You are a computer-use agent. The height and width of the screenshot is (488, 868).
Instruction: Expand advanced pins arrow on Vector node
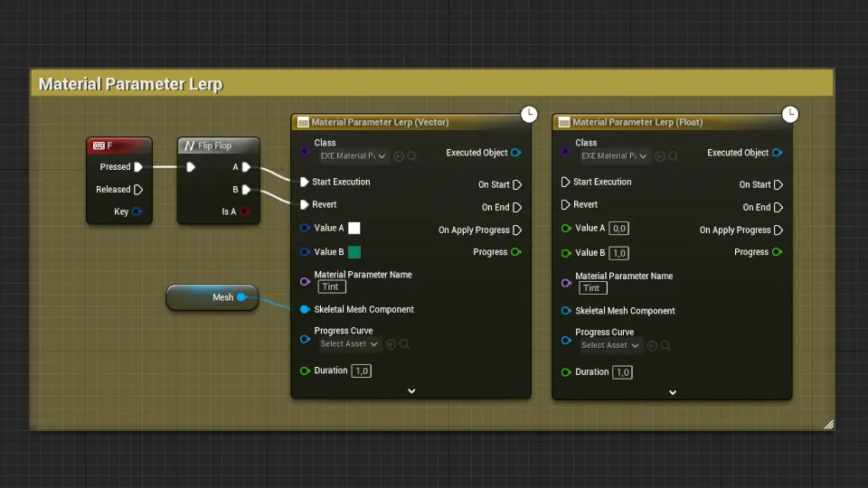tap(411, 391)
